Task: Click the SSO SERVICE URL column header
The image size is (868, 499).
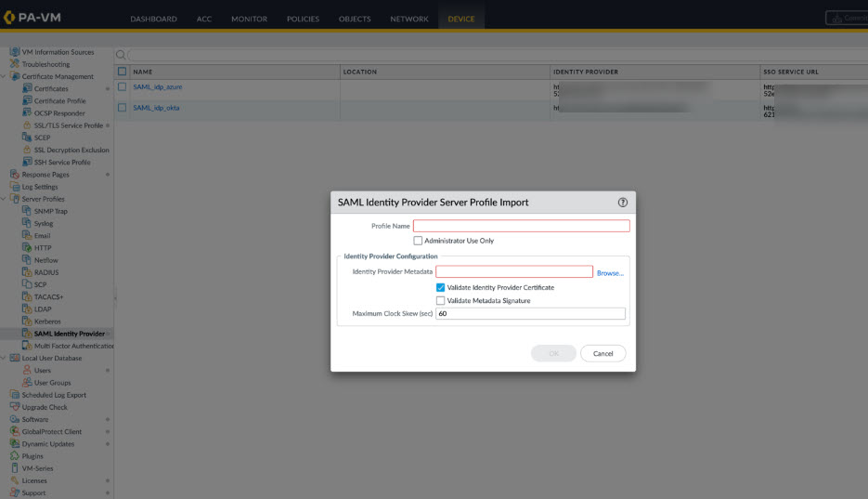Action: click(x=791, y=72)
